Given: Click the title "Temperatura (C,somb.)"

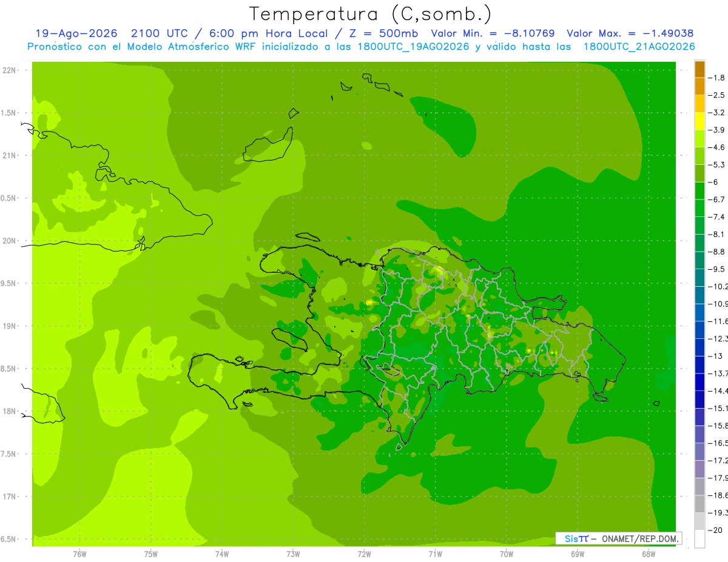Looking at the screenshot, I should pos(371,14).
